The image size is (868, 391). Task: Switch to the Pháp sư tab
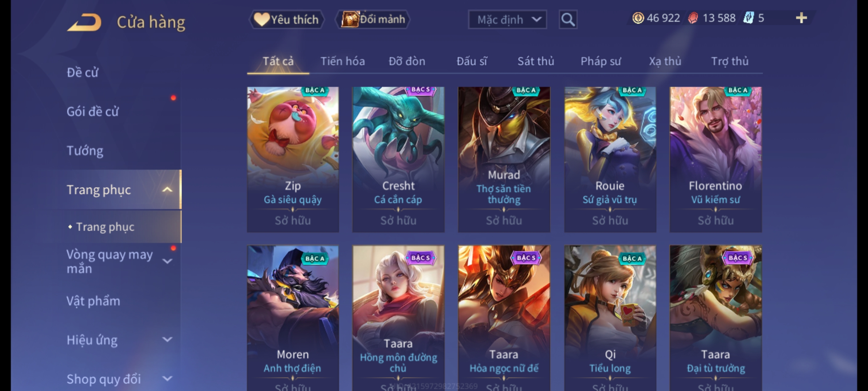tap(601, 61)
